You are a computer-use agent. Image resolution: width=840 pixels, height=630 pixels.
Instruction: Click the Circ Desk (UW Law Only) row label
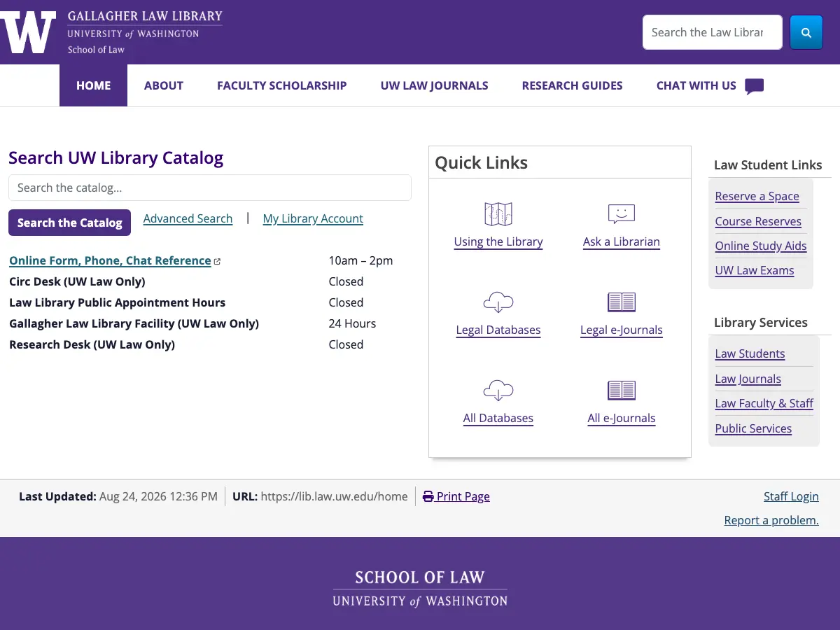point(77,281)
